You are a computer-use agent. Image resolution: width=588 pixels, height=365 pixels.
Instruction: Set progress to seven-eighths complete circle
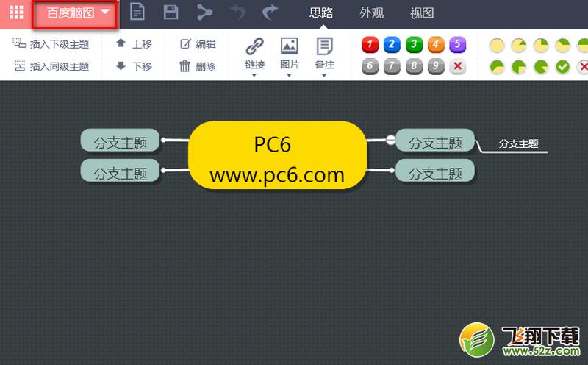point(541,67)
